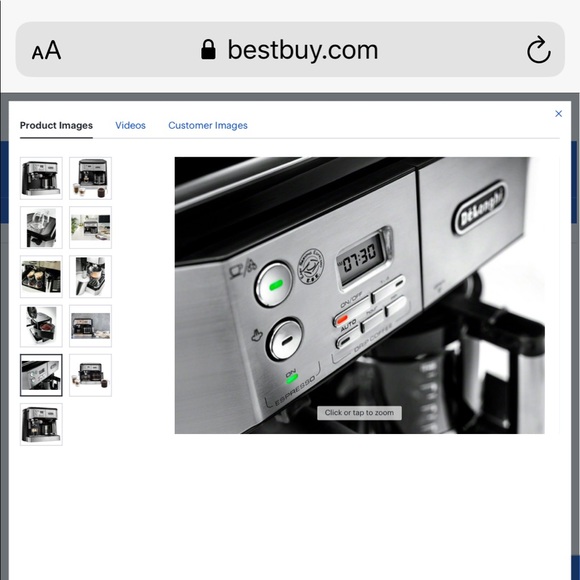Open the Customer Images tab
This screenshot has width=580, height=580.
[x=208, y=125]
